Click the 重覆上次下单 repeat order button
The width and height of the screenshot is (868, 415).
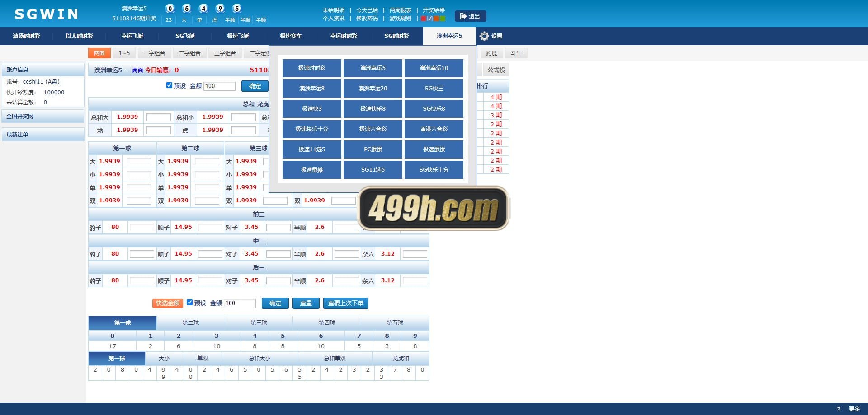tap(346, 303)
